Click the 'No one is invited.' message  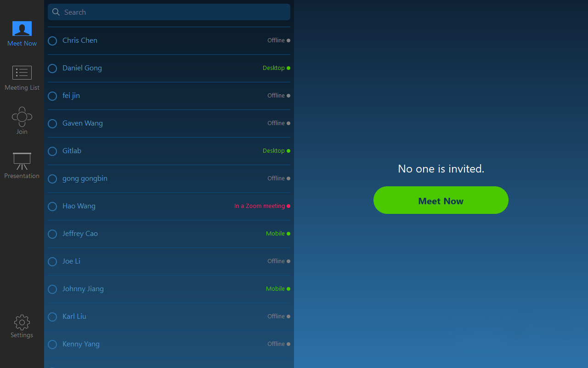441,169
